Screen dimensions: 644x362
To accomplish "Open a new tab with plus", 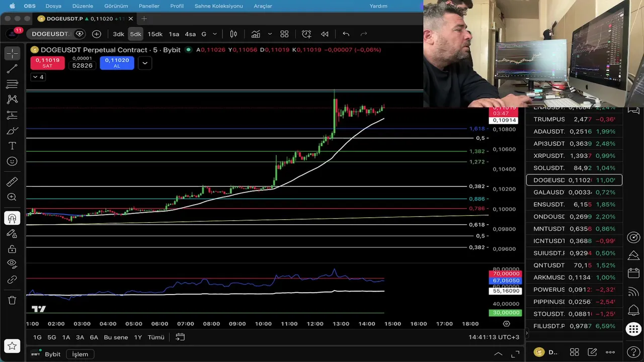I will click(x=144, y=19).
